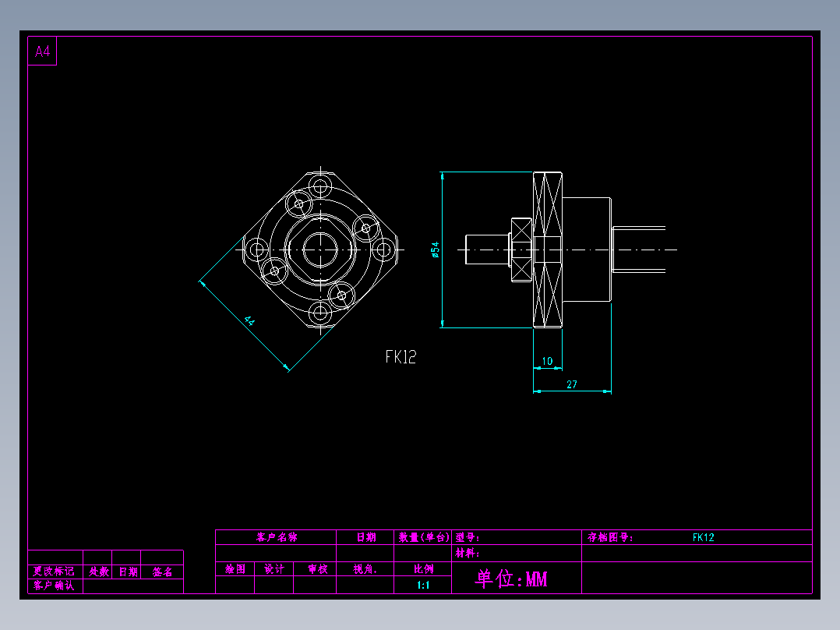Click the 存档图号: field label

click(x=610, y=537)
